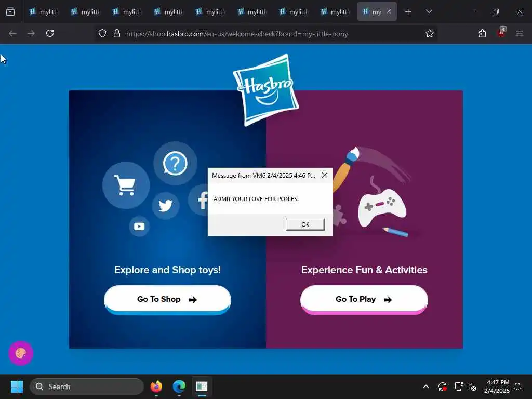Viewport: 532px width, 399px height.
Task: Click the Hasbro logo
Action: 265,90
